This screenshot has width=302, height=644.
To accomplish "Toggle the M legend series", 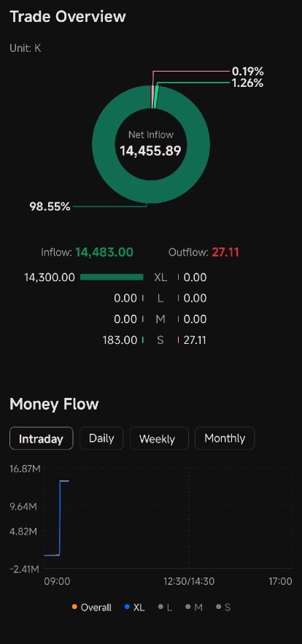I will (194, 607).
